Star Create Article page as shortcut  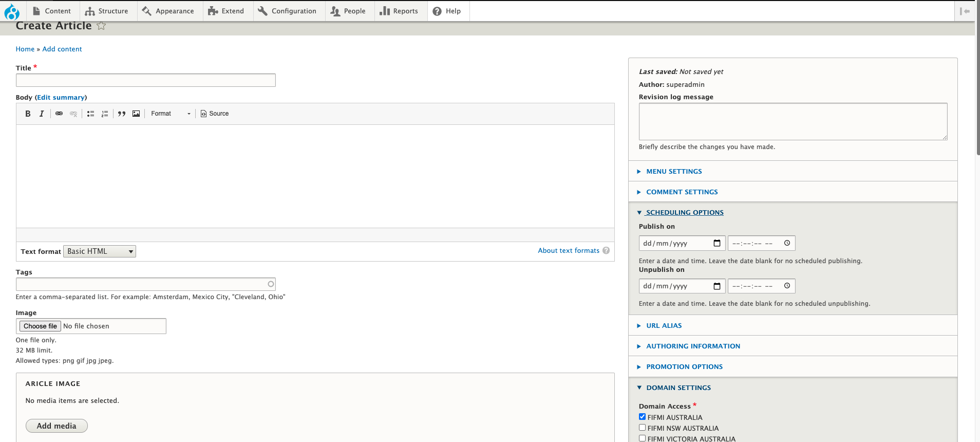pyautogui.click(x=101, y=26)
